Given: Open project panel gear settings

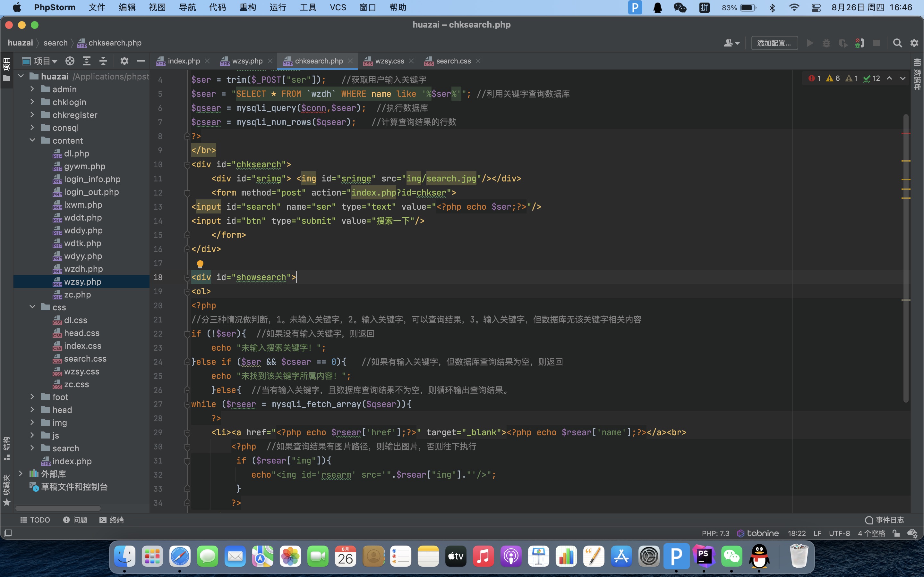Looking at the screenshot, I should tap(124, 61).
